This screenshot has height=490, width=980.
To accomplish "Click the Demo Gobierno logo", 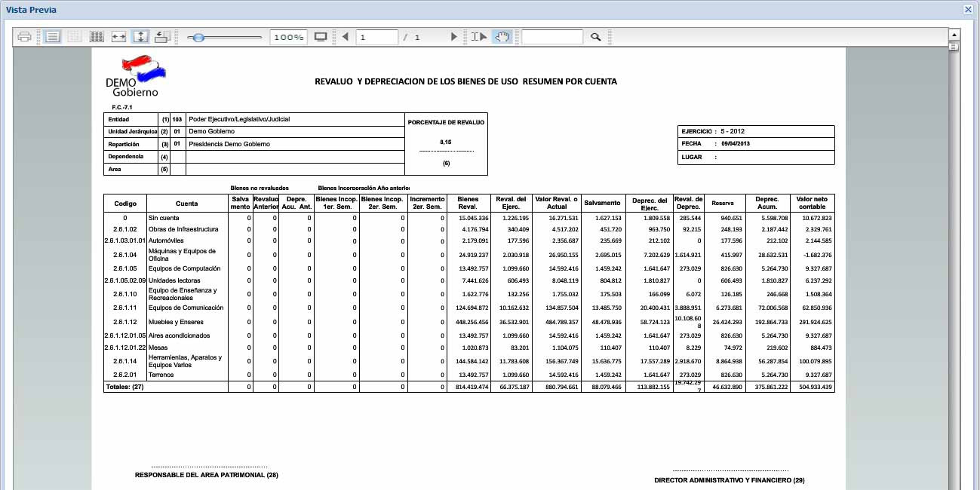I will [x=136, y=75].
